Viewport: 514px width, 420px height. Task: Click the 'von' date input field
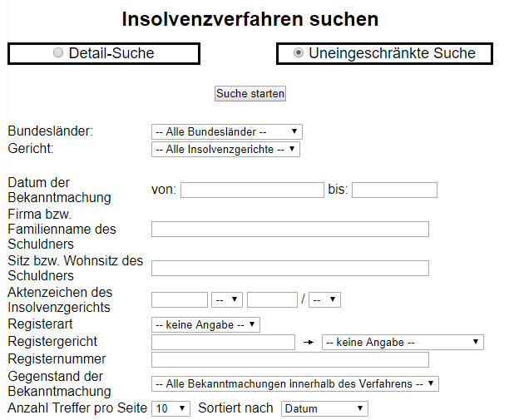tap(252, 190)
